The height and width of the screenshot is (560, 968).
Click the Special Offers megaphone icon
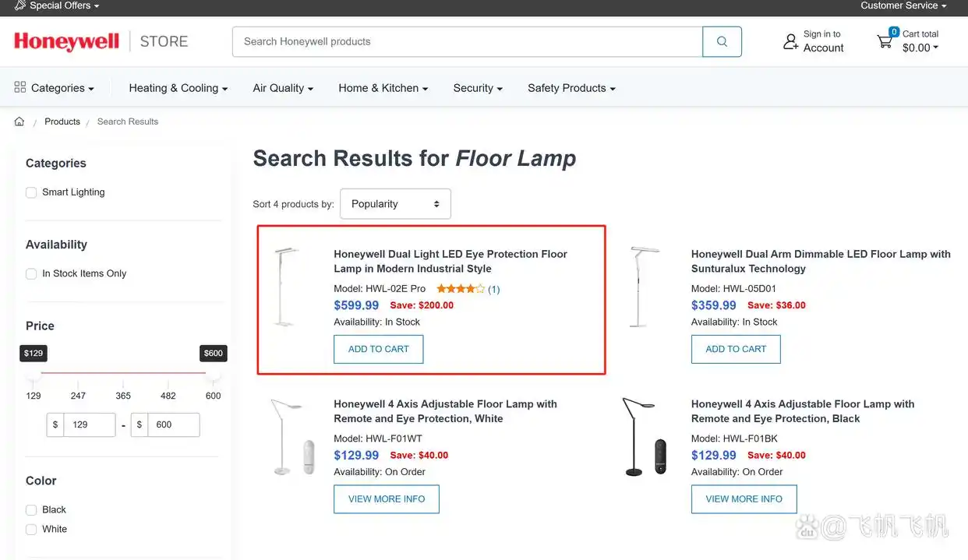point(20,5)
